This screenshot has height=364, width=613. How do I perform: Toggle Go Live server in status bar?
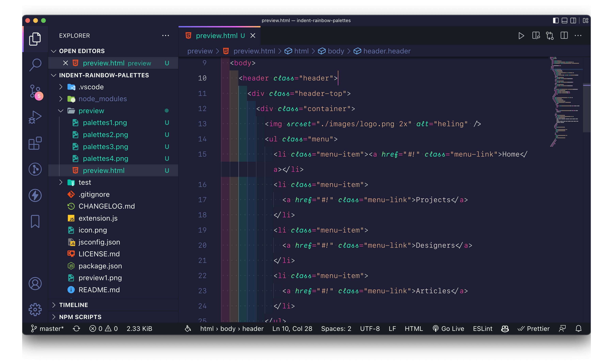pos(448,329)
